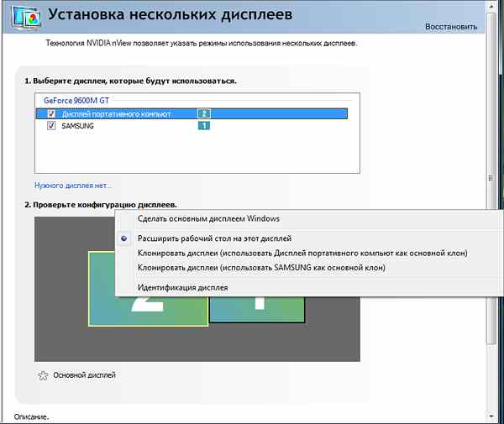
Task: Click the star icon for primary display
Action: (x=43, y=375)
